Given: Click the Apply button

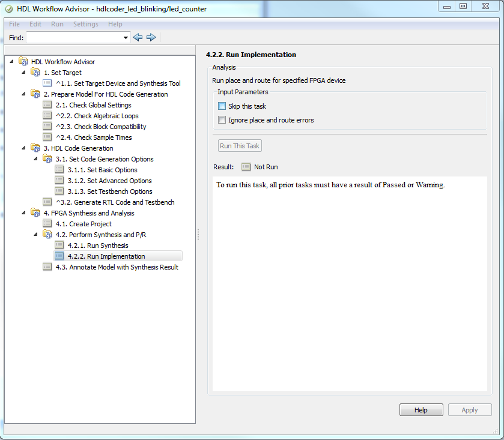Looking at the screenshot, I should [x=470, y=410].
